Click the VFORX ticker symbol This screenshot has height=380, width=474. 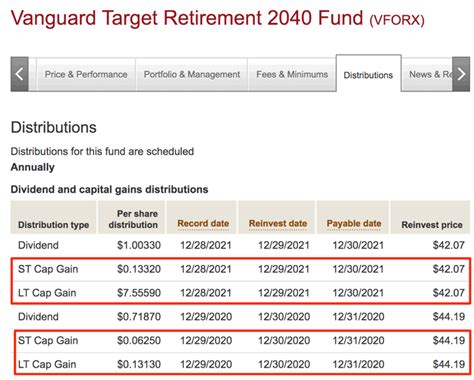click(x=397, y=20)
